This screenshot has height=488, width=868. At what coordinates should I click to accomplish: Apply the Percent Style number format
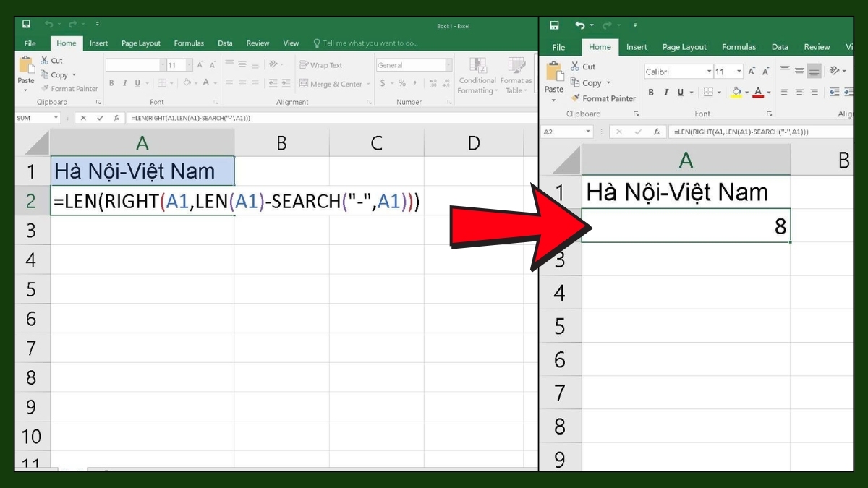point(403,82)
